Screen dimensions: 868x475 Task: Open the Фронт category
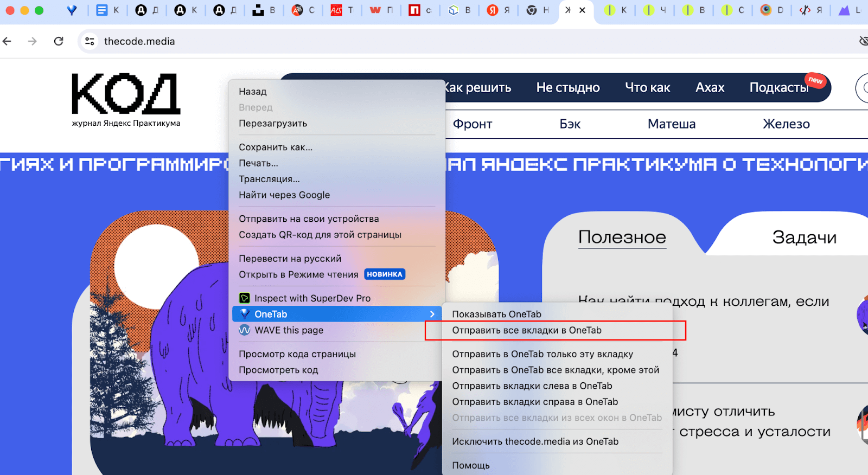[x=473, y=124]
